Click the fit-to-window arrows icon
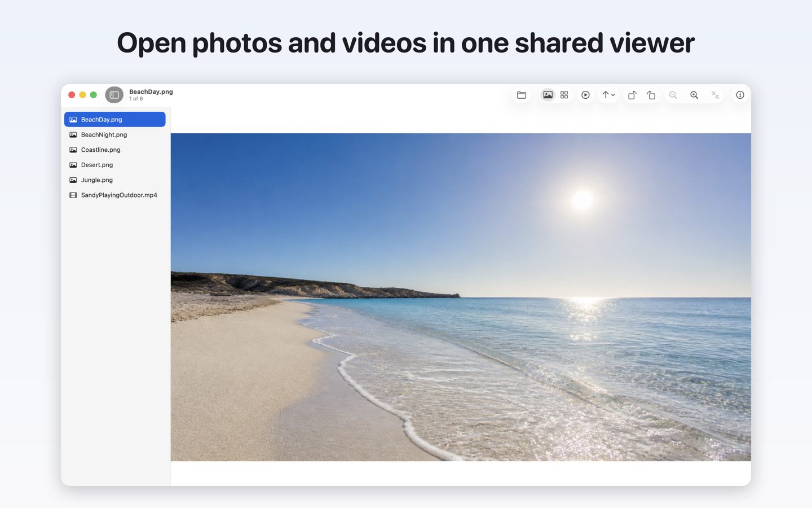812x508 pixels. pos(715,95)
